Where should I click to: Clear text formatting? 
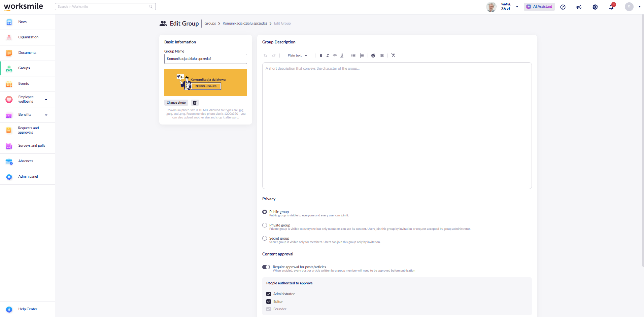[394, 56]
